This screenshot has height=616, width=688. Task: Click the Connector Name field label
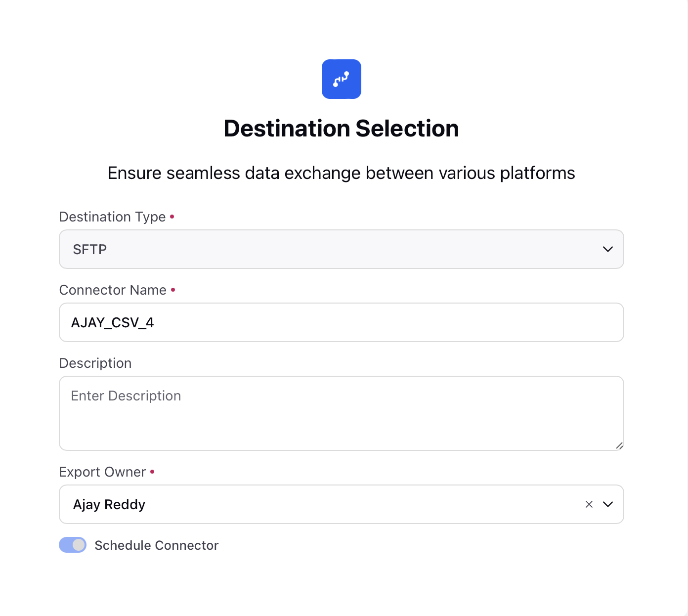pyautogui.click(x=113, y=290)
